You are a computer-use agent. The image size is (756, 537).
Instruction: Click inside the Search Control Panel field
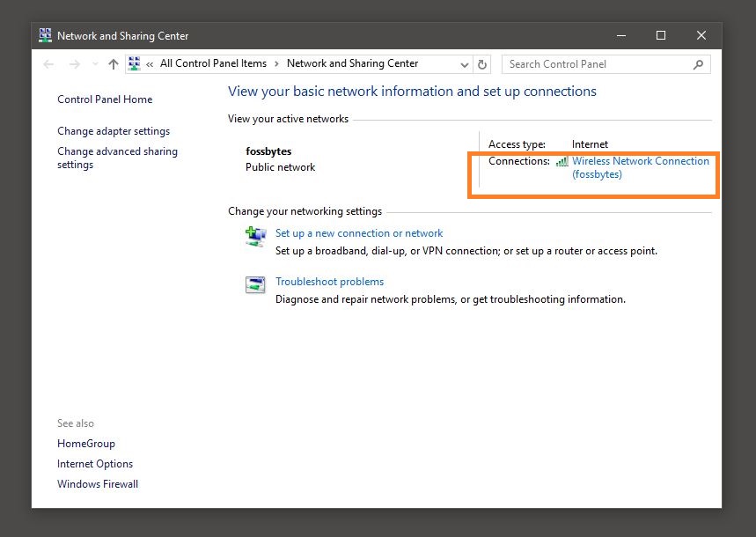pyautogui.click(x=590, y=63)
